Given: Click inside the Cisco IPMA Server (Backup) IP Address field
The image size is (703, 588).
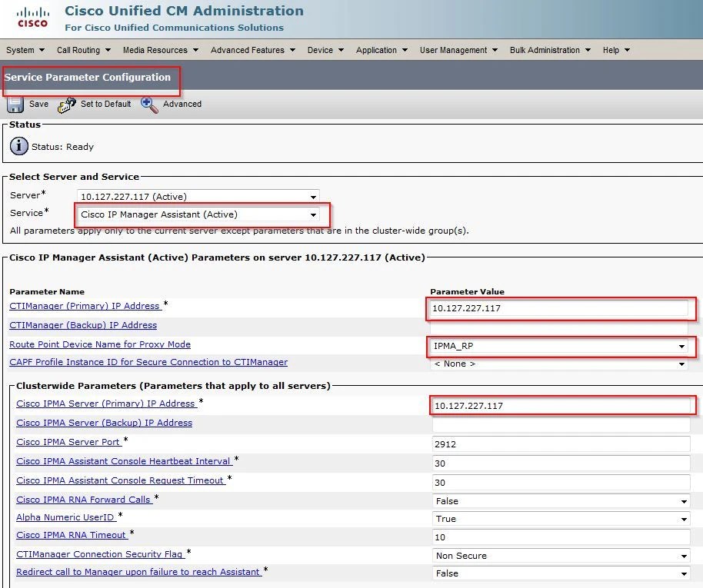Looking at the screenshot, I should [560, 424].
